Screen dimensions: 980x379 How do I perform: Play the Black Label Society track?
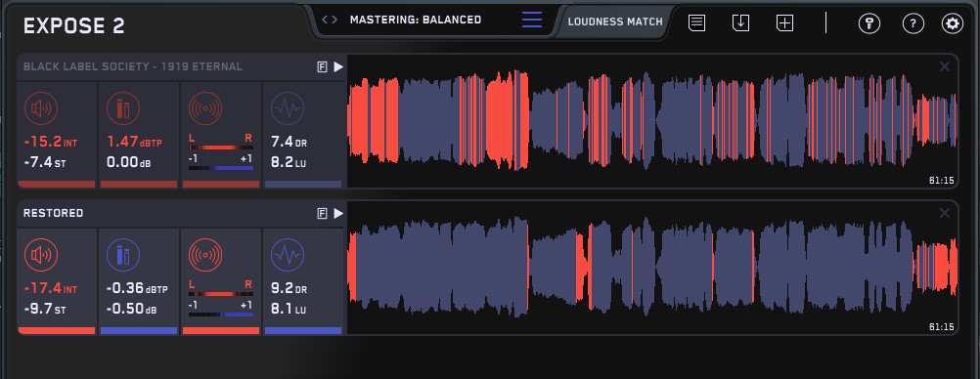[x=338, y=66]
